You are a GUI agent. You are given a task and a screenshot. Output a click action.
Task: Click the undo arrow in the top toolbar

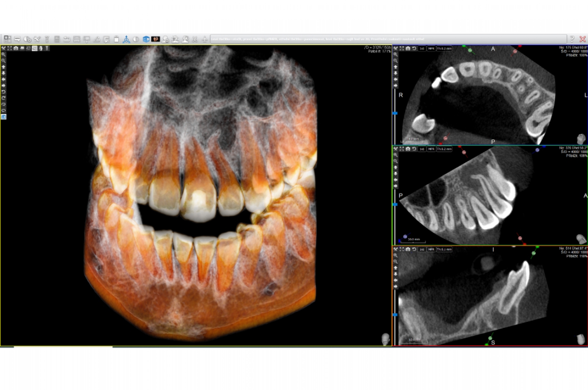(x=66, y=39)
